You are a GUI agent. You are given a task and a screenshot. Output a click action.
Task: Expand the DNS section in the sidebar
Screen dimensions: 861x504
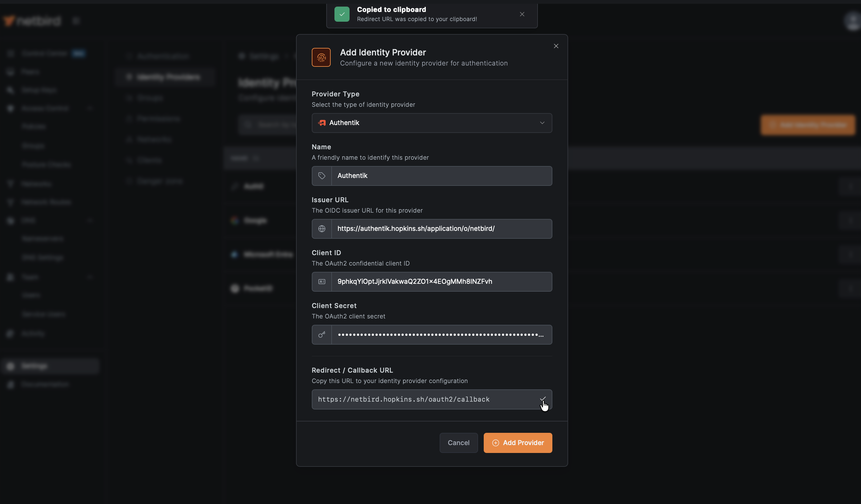(x=90, y=220)
